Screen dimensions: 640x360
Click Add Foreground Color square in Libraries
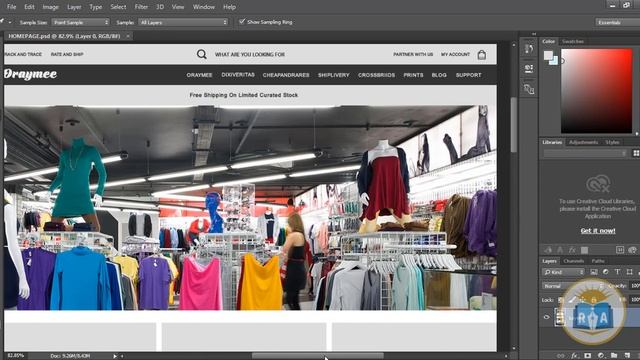click(x=584, y=250)
